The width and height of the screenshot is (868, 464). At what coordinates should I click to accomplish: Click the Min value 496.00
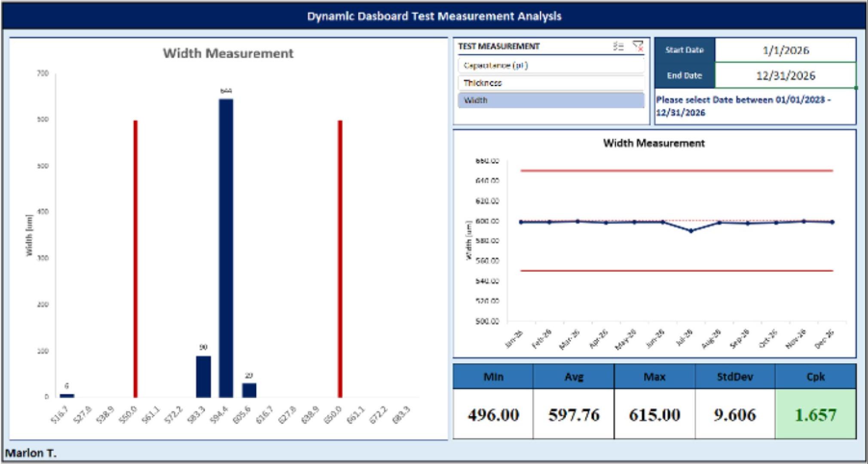(x=493, y=415)
